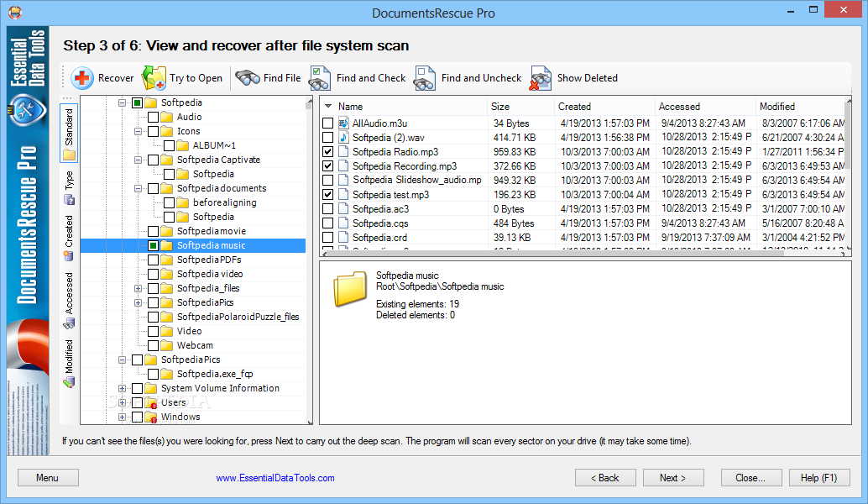Click the AllAudio.m3u file icon

(x=343, y=123)
